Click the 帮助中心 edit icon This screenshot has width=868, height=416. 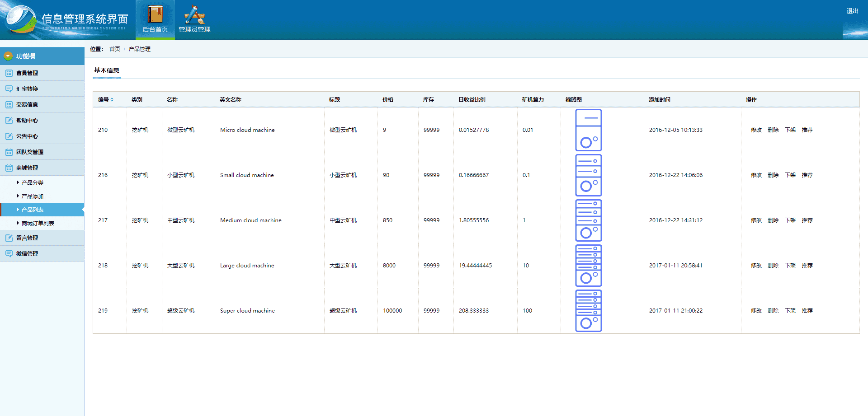pos(9,121)
